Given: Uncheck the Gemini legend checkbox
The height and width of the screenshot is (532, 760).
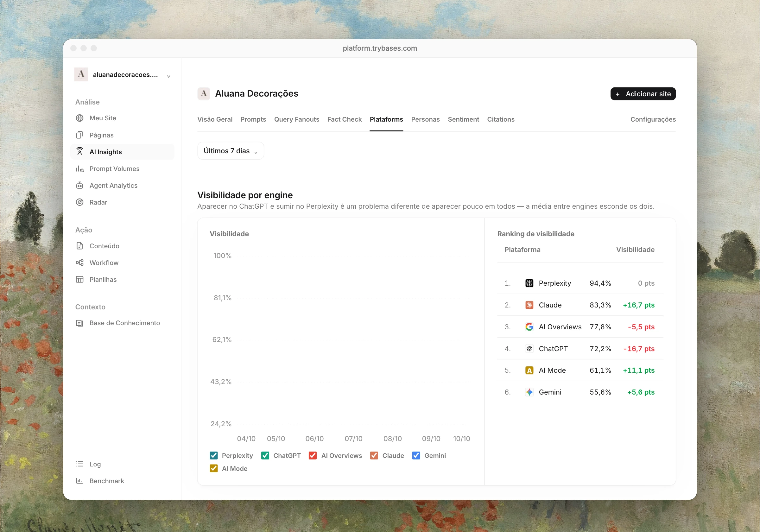Looking at the screenshot, I should 416,456.
